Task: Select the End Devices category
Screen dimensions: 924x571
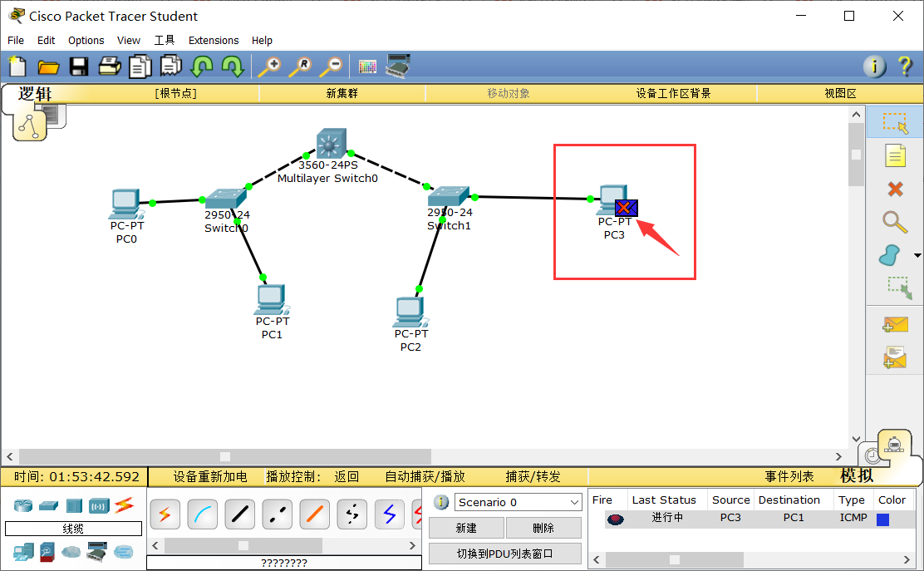Action: click(23, 552)
